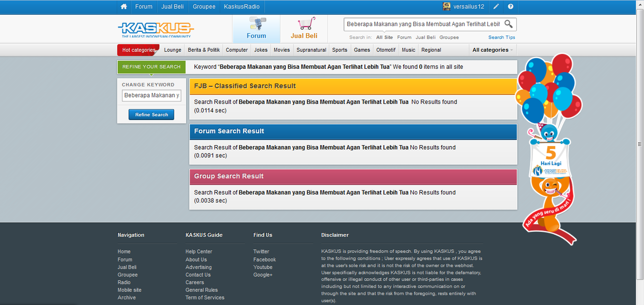Open Forum link in footer Navigation

(125, 260)
